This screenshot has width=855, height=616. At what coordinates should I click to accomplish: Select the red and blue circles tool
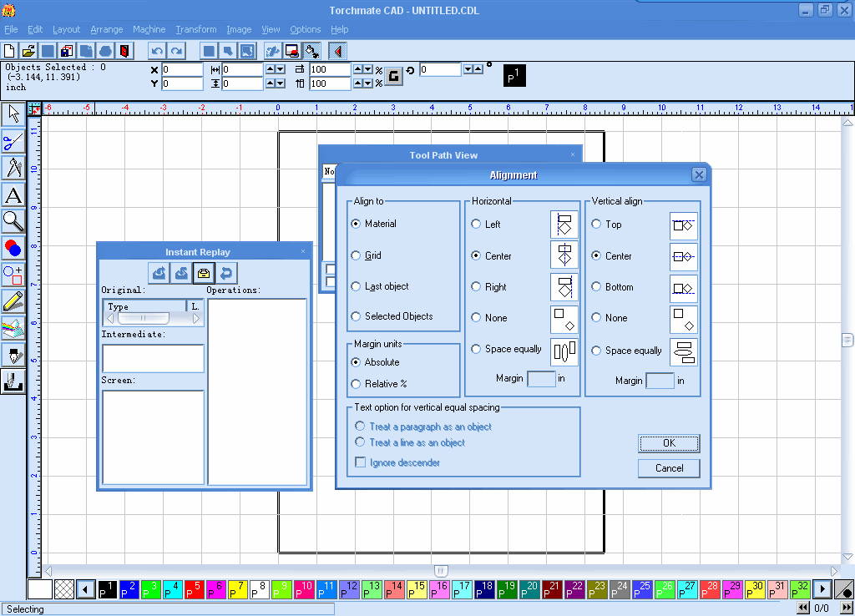[x=13, y=248]
